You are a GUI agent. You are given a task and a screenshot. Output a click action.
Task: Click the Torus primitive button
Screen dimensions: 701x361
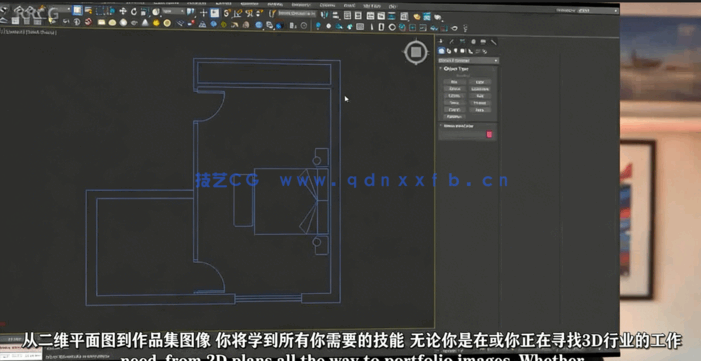454,103
